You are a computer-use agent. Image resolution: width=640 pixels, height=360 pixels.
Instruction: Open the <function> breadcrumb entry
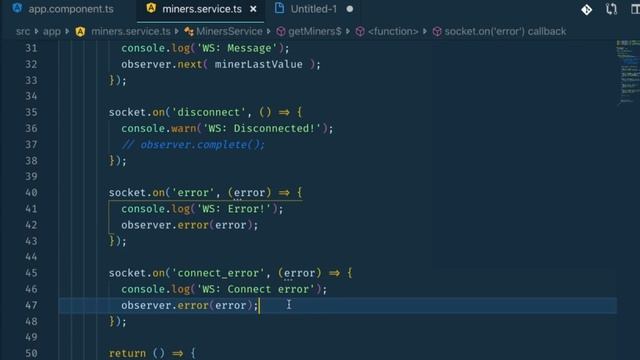(393, 31)
